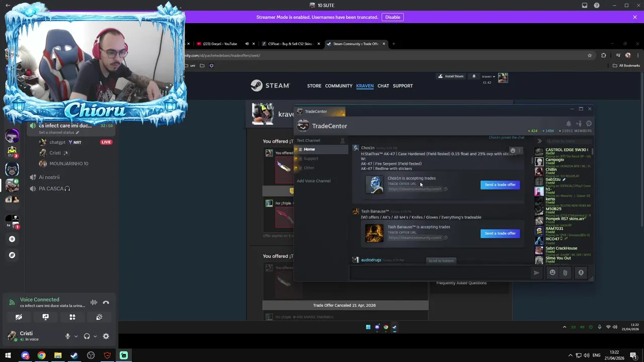644x362 pixels.
Task: Open CHAT in Steam navigation
Action: click(x=383, y=86)
